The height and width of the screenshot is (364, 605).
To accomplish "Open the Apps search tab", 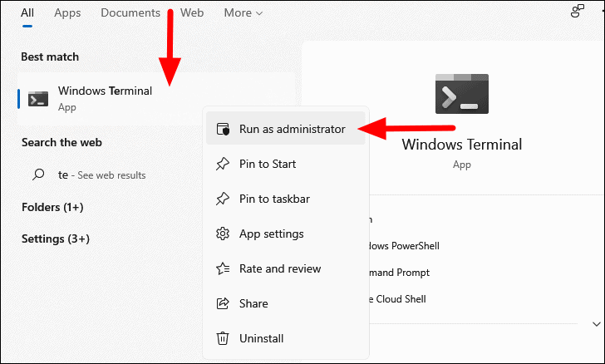I will (67, 12).
